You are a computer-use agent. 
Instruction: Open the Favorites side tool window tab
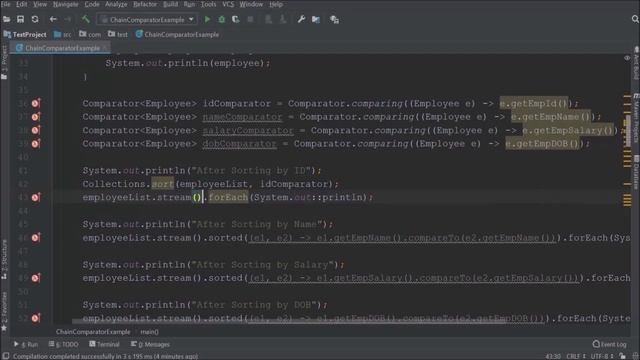click(4, 311)
